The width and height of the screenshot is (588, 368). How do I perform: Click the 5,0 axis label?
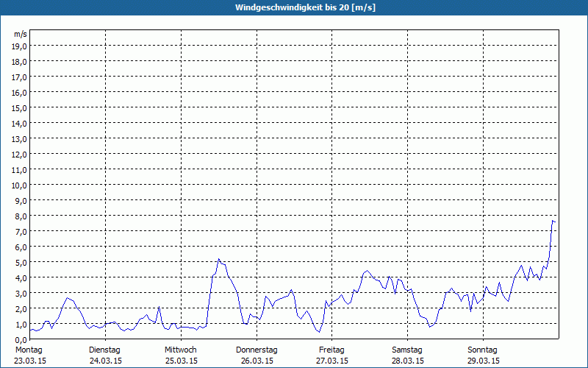click(x=21, y=263)
